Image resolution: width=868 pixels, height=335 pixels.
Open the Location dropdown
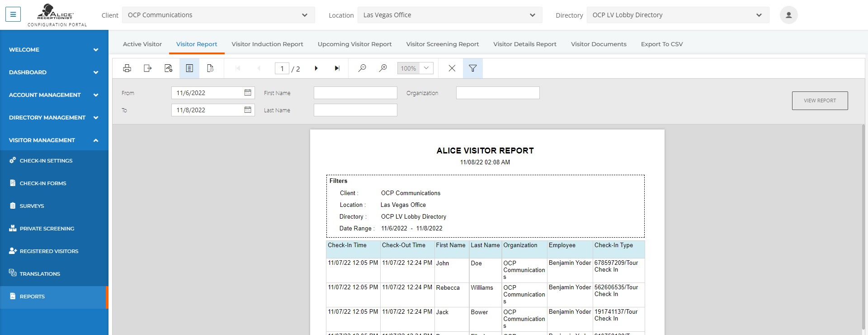(450, 15)
